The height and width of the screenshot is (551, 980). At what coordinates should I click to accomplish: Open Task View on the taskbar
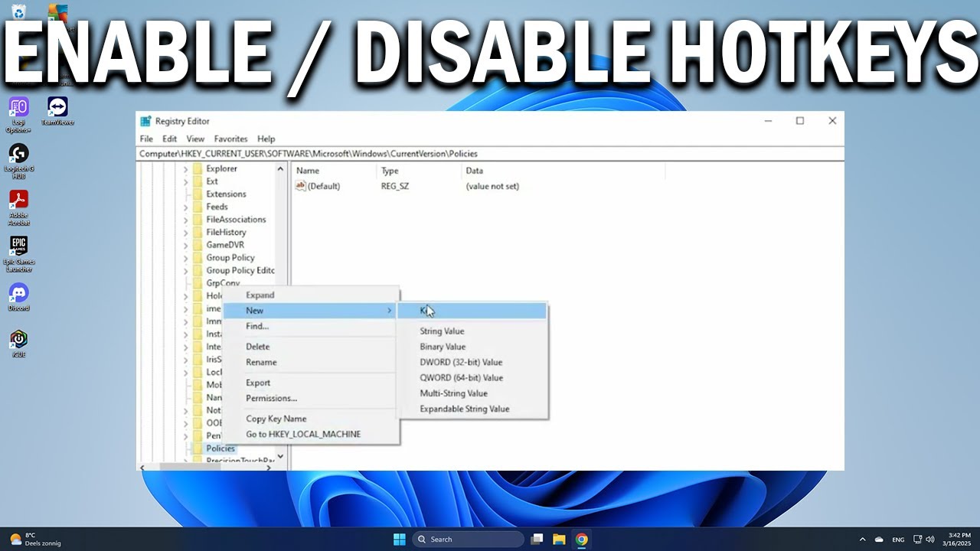[x=537, y=540]
